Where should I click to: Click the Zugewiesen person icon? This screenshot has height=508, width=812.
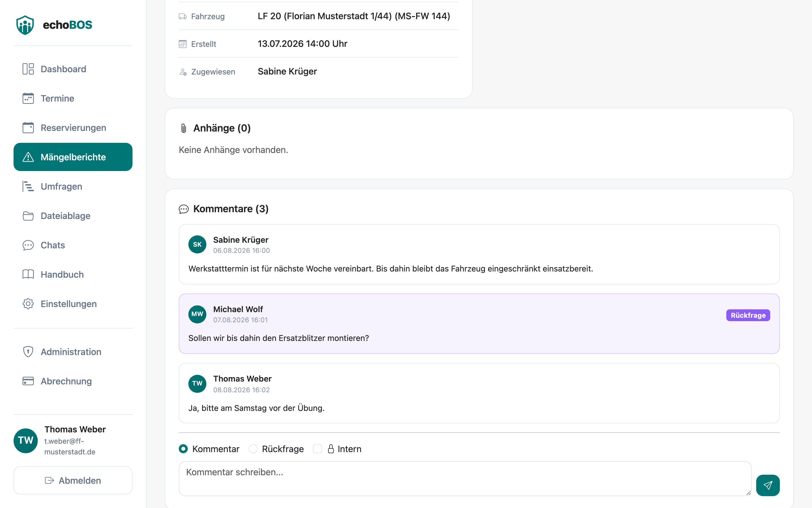[x=183, y=72]
